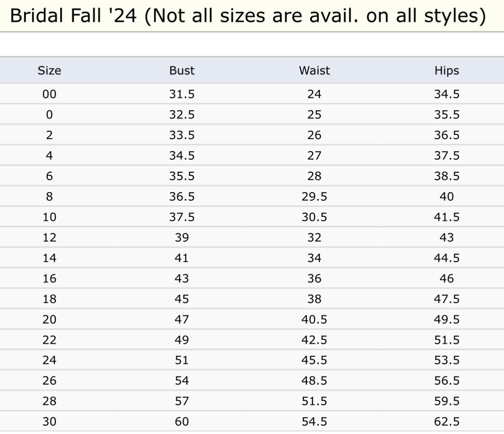Click bust value 32.5 for size 0
The width and height of the screenshot is (504, 434).
(x=182, y=115)
